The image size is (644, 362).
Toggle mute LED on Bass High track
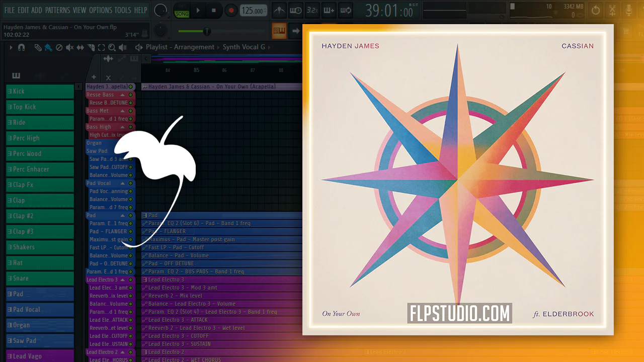click(x=131, y=127)
